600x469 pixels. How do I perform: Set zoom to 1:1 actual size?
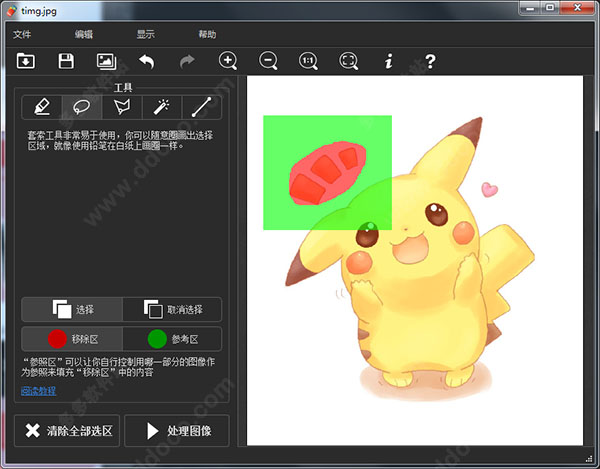tap(308, 61)
